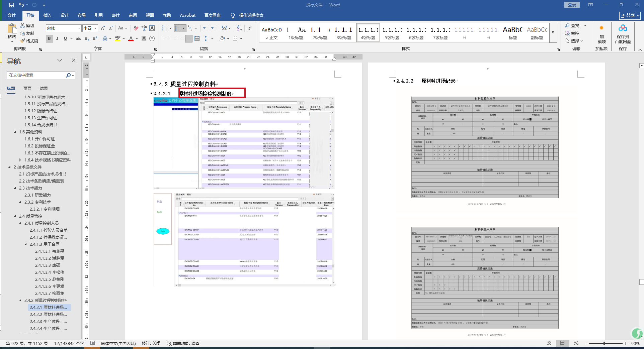Apply yellow text highlight color
The image size is (644, 349).
[117, 38]
